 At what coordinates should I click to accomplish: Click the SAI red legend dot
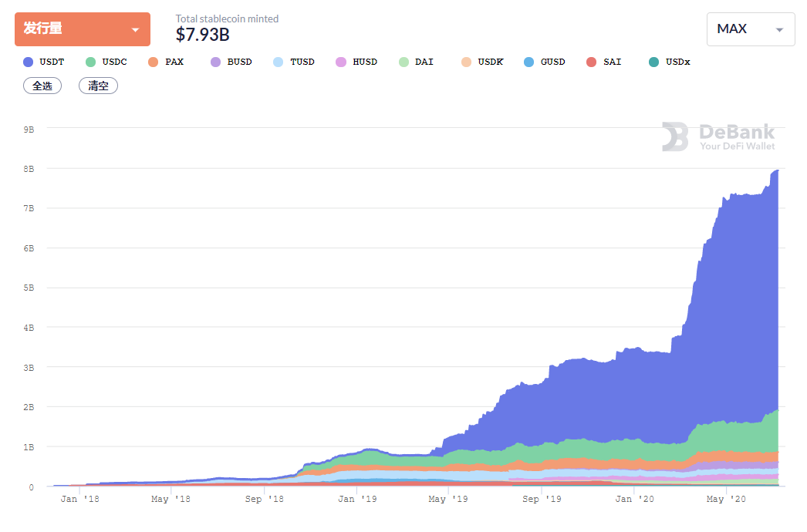pos(592,62)
